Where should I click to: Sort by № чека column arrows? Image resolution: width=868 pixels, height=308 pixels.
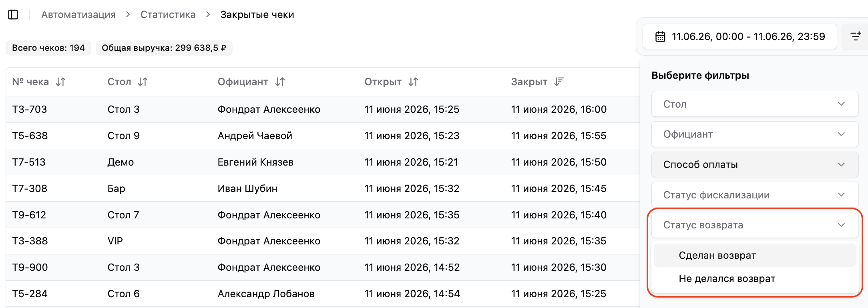click(x=61, y=82)
